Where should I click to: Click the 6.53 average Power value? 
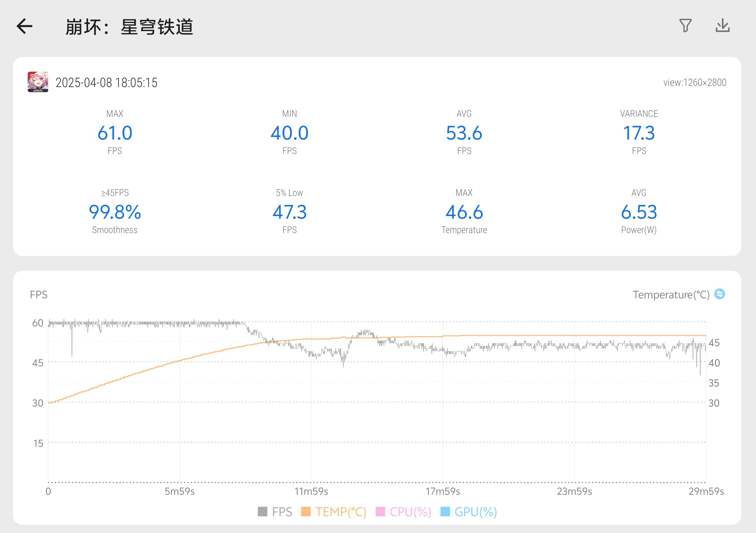click(x=639, y=212)
